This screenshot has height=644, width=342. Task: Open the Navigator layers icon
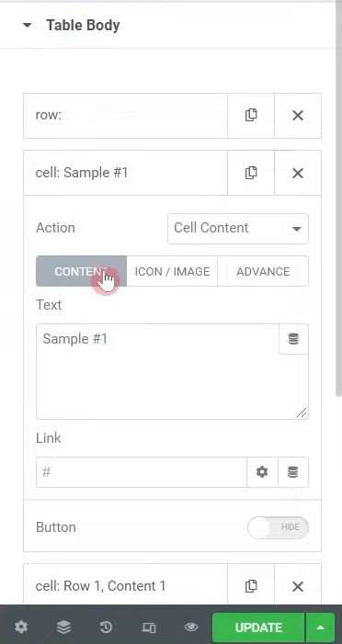coord(63,627)
